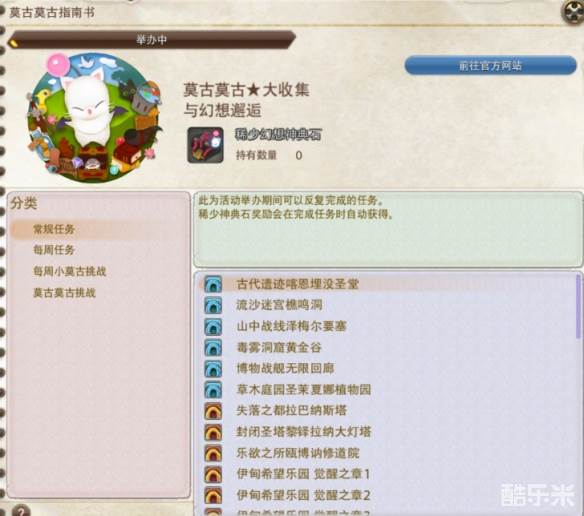Click the settings gear icon at top right
The height and width of the screenshot is (516, 584).
pyautogui.click(x=572, y=11)
